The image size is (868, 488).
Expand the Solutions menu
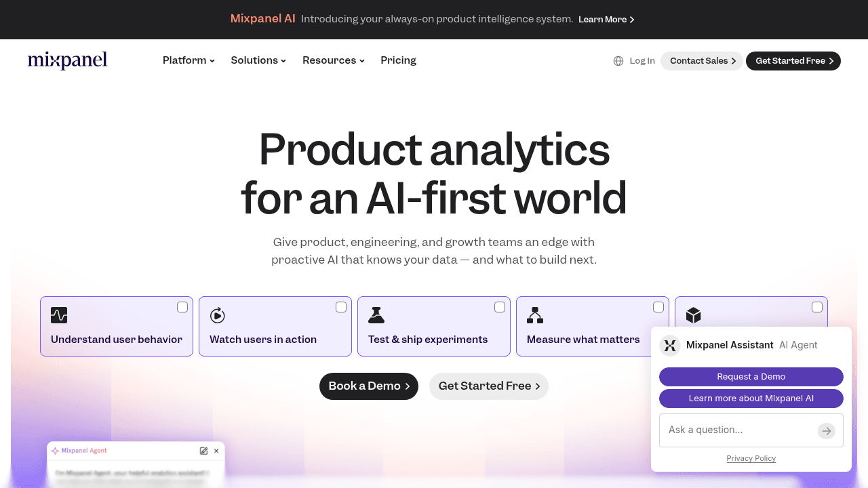(x=258, y=60)
